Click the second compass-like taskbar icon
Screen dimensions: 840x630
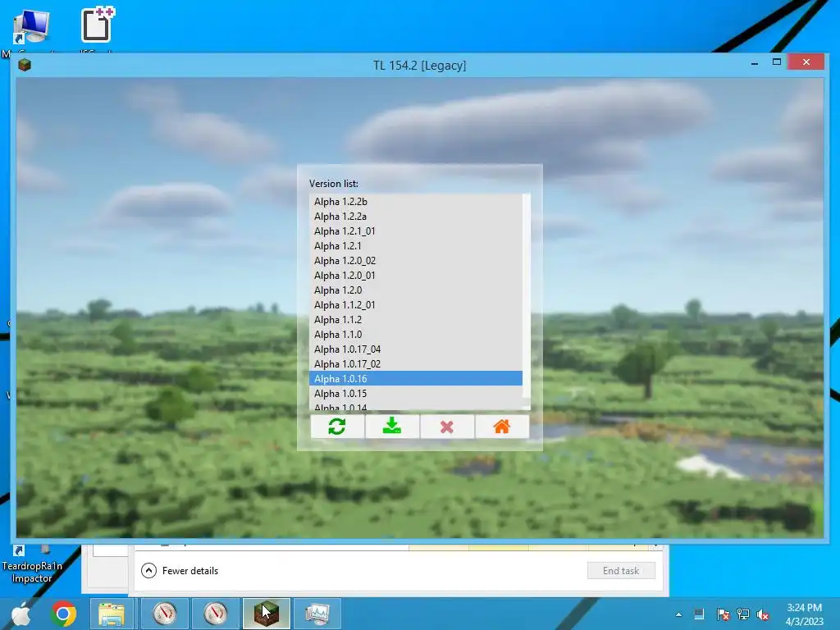[x=216, y=614]
